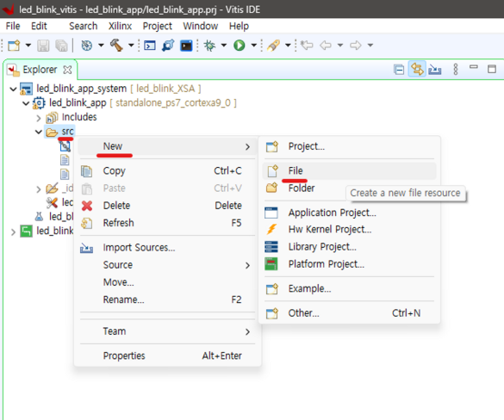The image size is (504, 420).
Task: Open the Window menu
Action: pos(201,26)
